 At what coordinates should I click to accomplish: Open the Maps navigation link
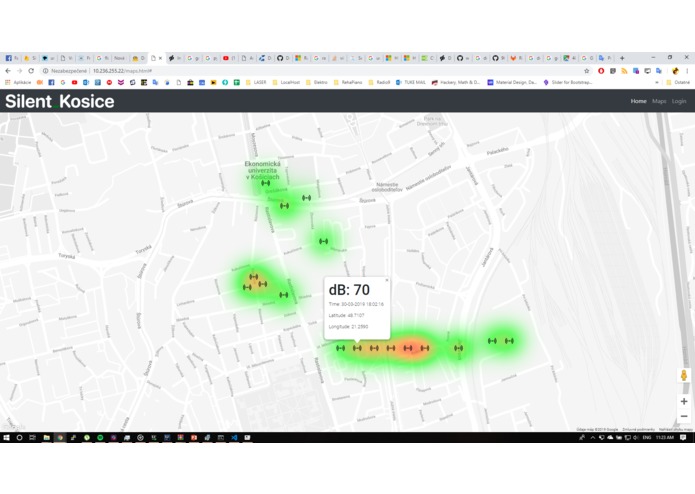[659, 101]
